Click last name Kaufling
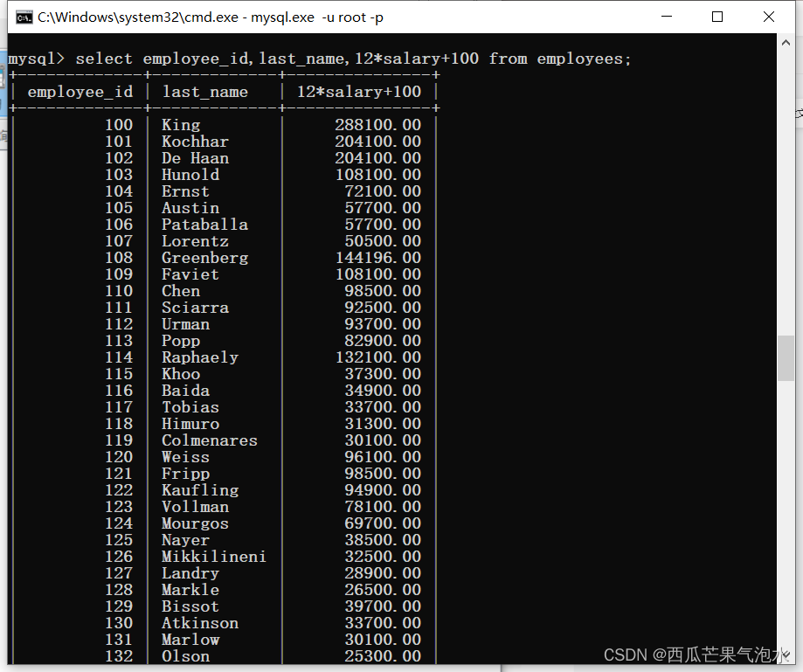The image size is (803, 672). (x=200, y=490)
